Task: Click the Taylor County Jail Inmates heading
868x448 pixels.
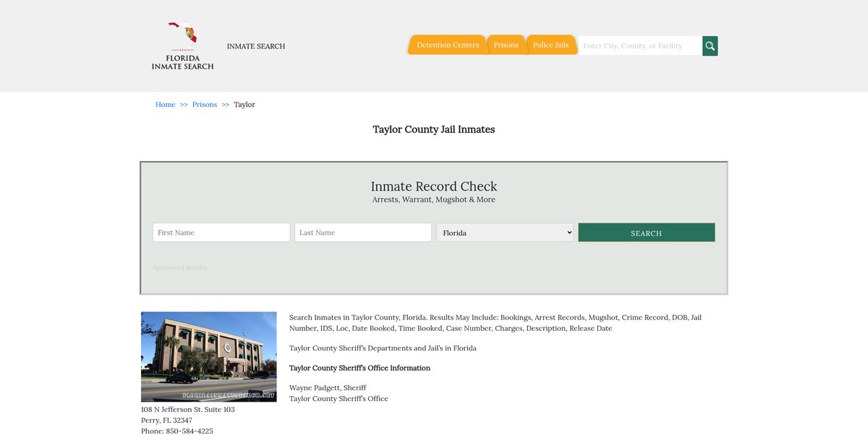Action: tap(434, 129)
